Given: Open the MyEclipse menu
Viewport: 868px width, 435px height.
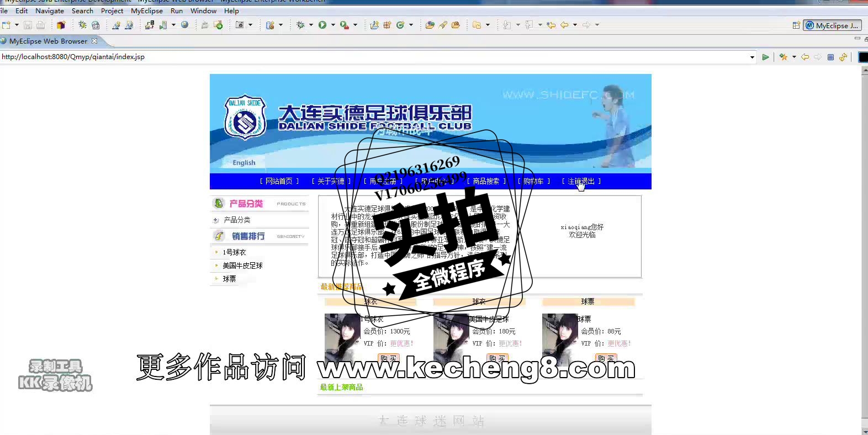Looking at the screenshot, I should [x=147, y=10].
